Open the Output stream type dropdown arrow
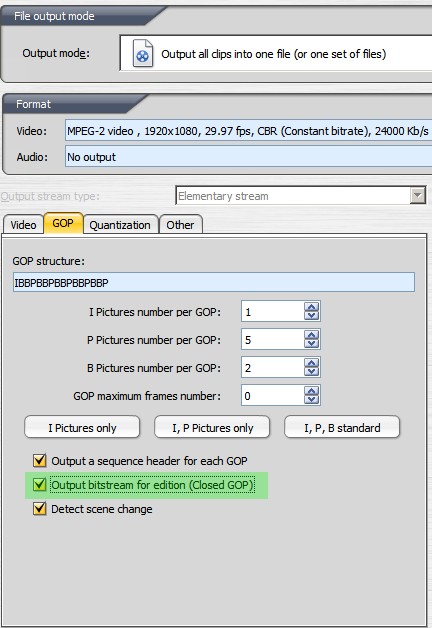 418,195
